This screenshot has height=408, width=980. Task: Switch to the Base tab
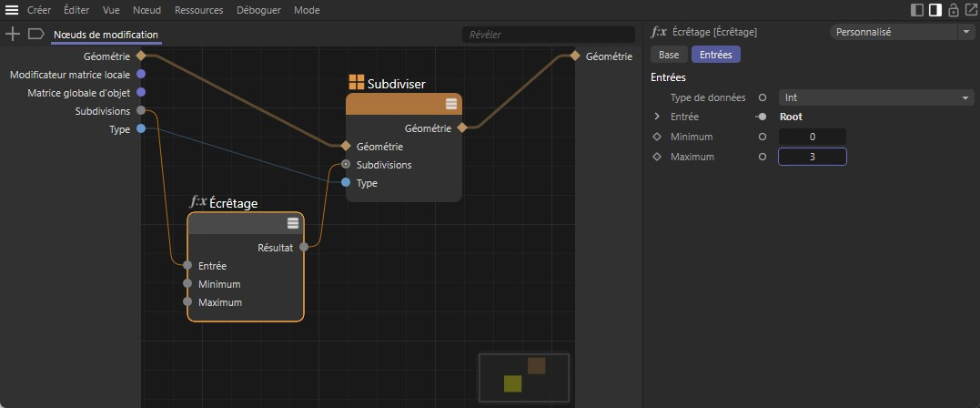(x=669, y=55)
